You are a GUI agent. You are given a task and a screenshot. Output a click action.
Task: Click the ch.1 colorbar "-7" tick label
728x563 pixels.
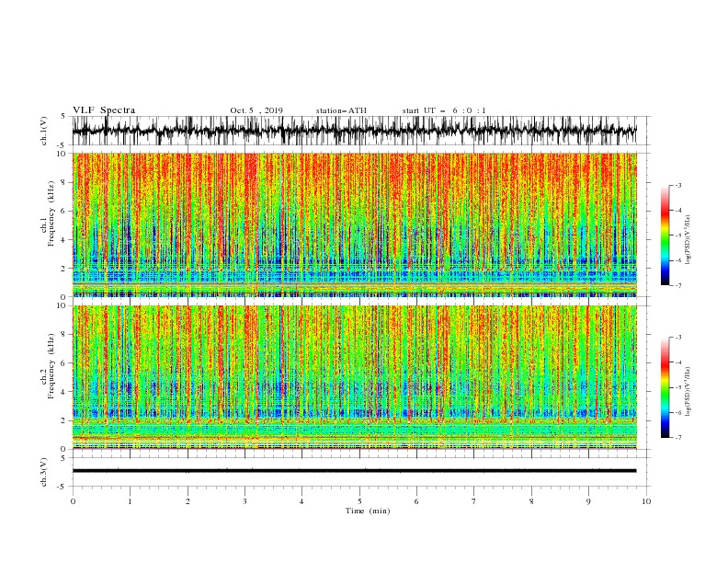[677, 285]
